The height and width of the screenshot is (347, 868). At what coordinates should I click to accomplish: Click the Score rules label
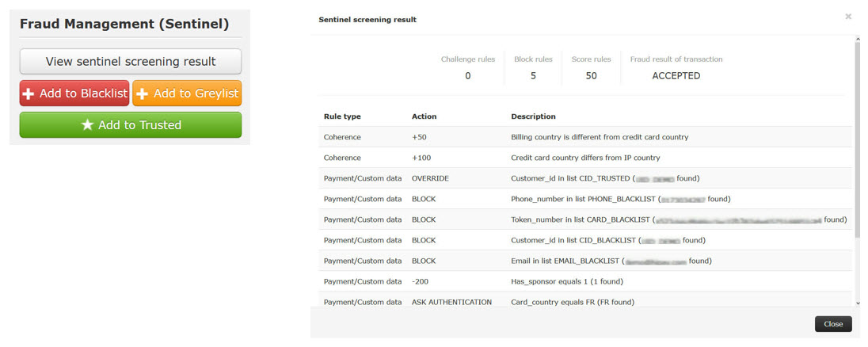click(592, 59)
